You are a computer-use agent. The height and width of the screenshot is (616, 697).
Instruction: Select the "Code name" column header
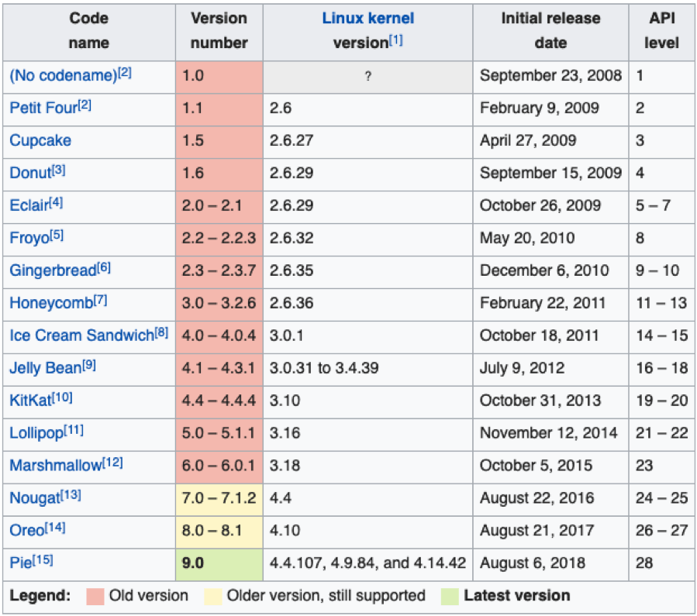89,31
